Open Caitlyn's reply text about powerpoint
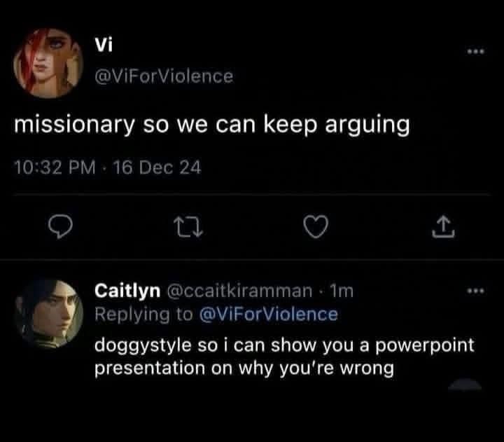Screen dimensions: 504x442 tap(284, 357)
